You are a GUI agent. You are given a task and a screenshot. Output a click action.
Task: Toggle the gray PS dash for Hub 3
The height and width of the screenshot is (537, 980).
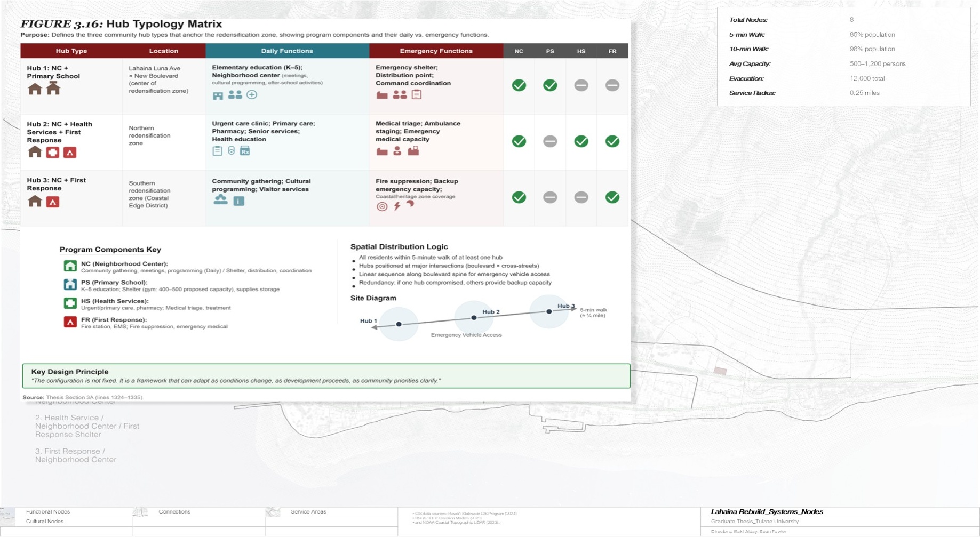click(549, 197)
